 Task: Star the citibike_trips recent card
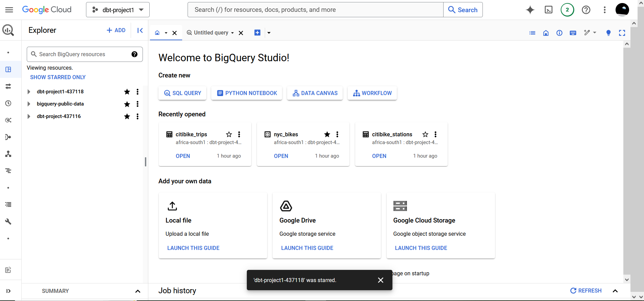point(229,134)
